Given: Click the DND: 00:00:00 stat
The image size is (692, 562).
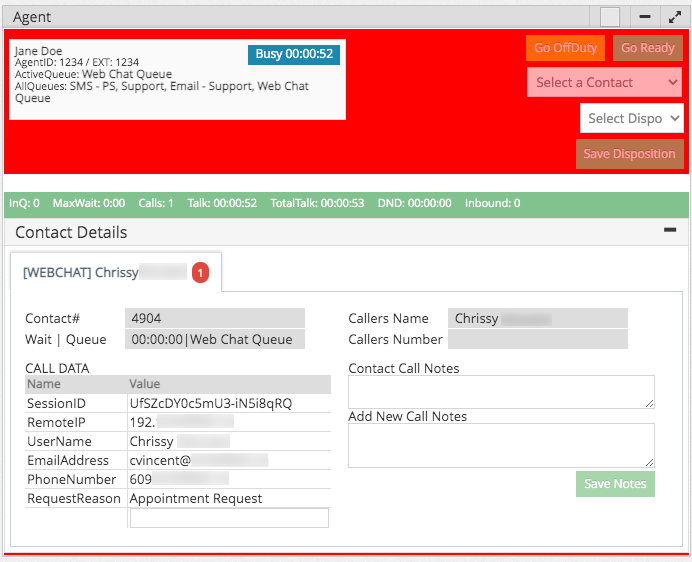Looking at the screenshot, I should click(x=414, y=203).
